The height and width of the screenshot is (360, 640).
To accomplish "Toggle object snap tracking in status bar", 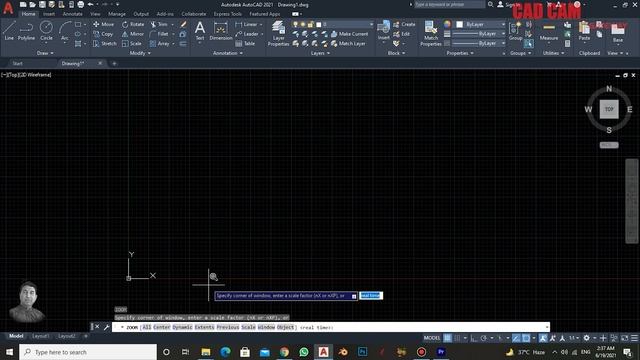I will [x=516, y=338].
